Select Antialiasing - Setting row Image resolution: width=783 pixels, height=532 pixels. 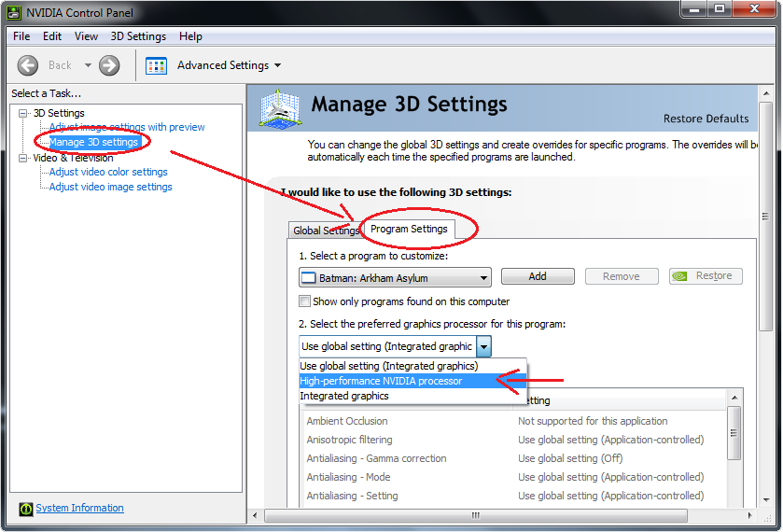pos(514,496)
